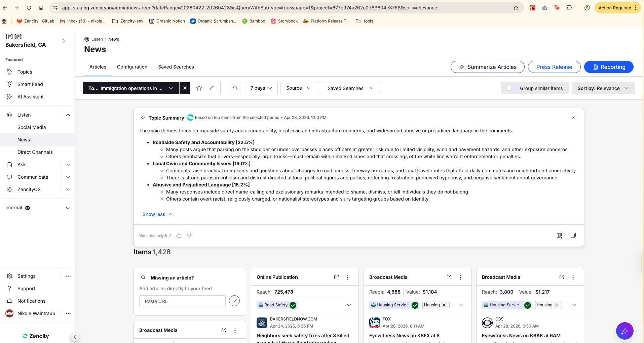Screen dimensions: 644x343
Task: Click the thumbs up helpful icon
Action: click(x=179, y=235)
